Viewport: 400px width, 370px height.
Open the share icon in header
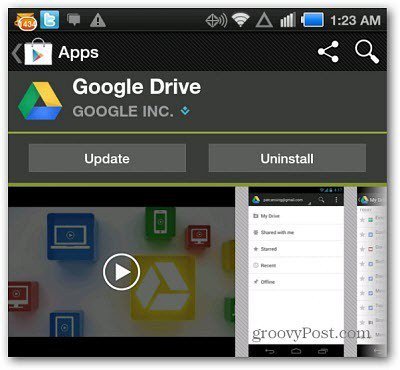[329, 52]
